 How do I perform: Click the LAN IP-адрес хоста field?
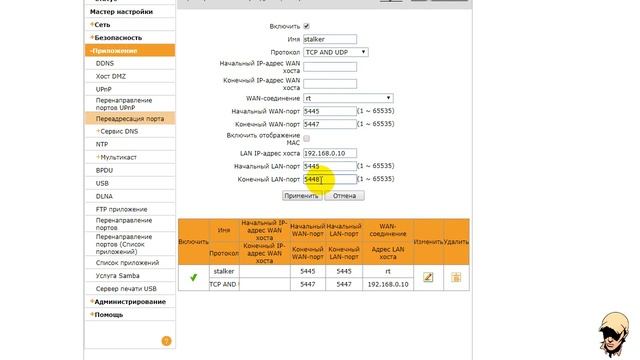coord(330,153)
